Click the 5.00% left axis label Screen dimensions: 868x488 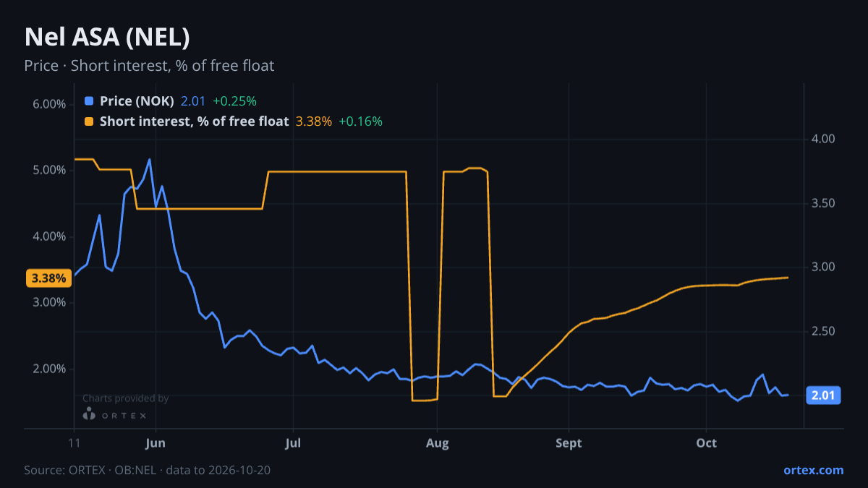coord(50,171)
